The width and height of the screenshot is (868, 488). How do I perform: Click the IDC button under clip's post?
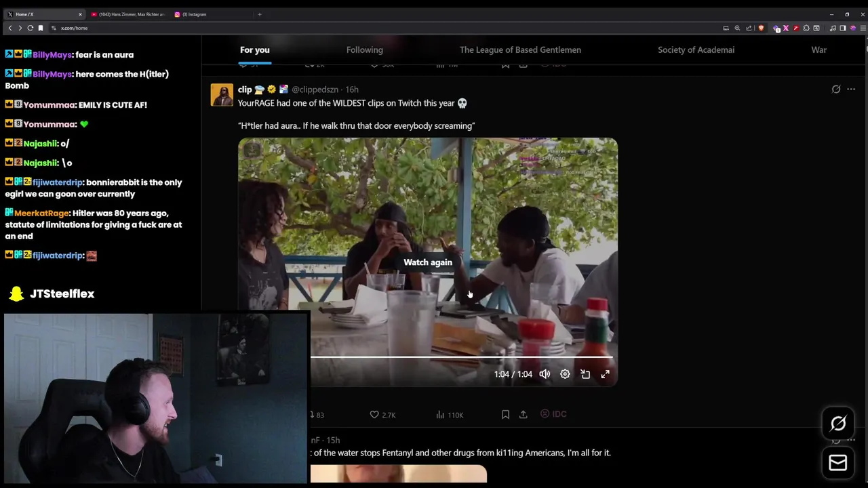tap(553, 413)
